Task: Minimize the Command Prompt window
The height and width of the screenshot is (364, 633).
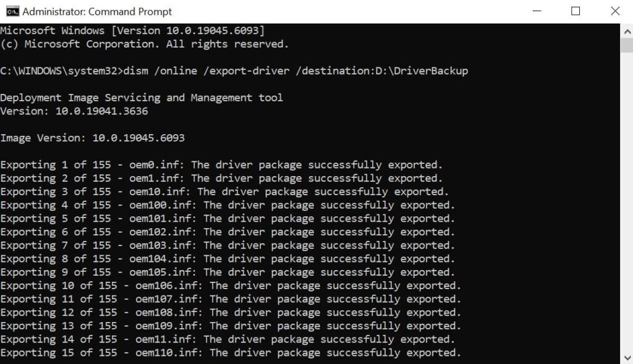Action: pos(536,11)
